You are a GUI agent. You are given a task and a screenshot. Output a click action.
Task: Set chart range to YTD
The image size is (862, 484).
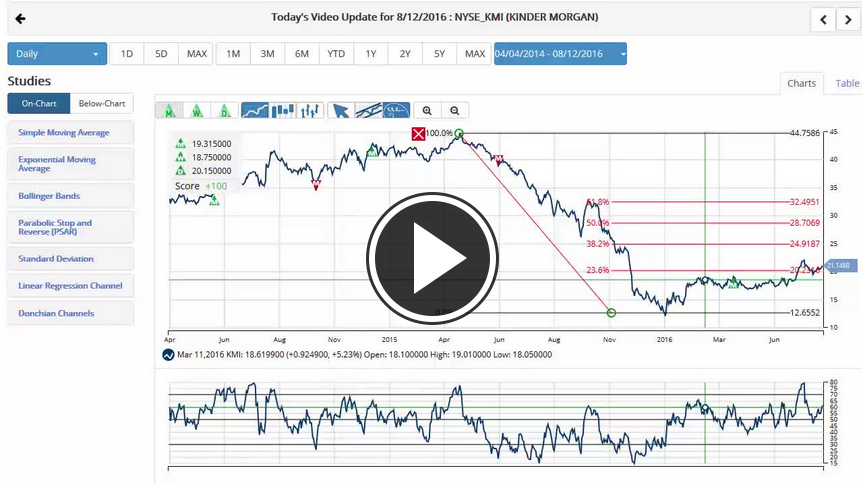(336, 54)
